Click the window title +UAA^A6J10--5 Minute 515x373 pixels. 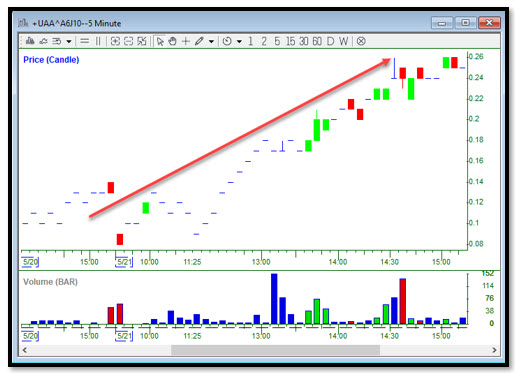coord(77,23)
